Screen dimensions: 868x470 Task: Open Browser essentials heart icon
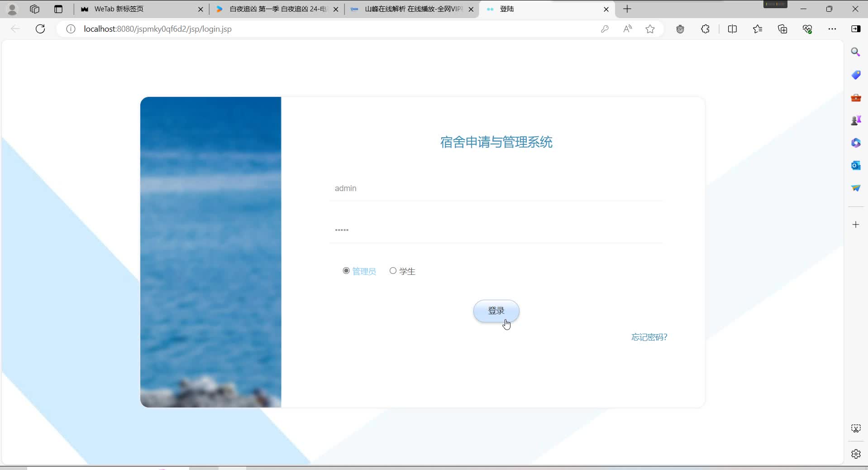tap(807, 29)
